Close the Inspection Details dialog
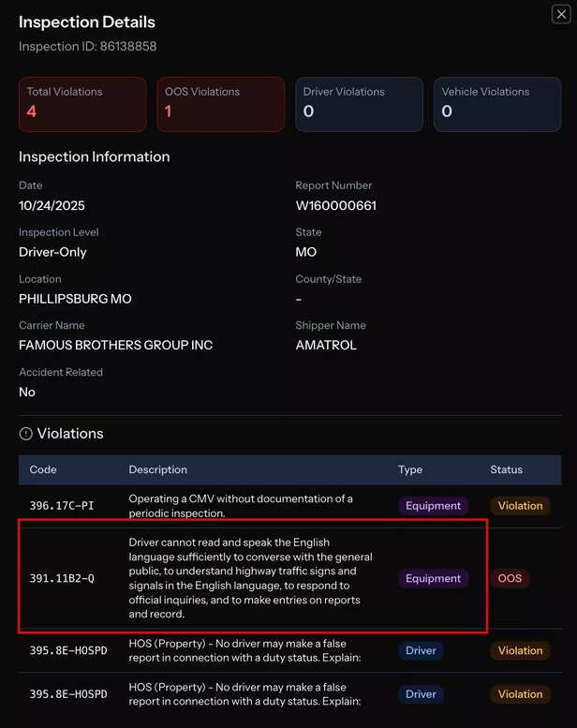The image size is (577, 728). click(560, 14)
